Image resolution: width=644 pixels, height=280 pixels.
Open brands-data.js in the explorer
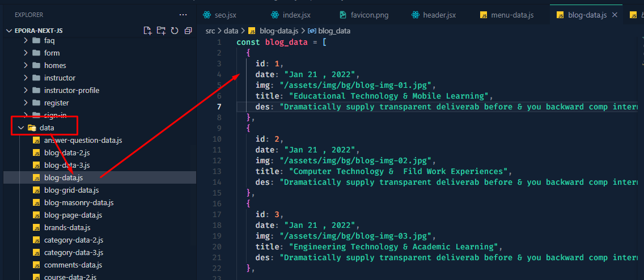tap(67, 227)
